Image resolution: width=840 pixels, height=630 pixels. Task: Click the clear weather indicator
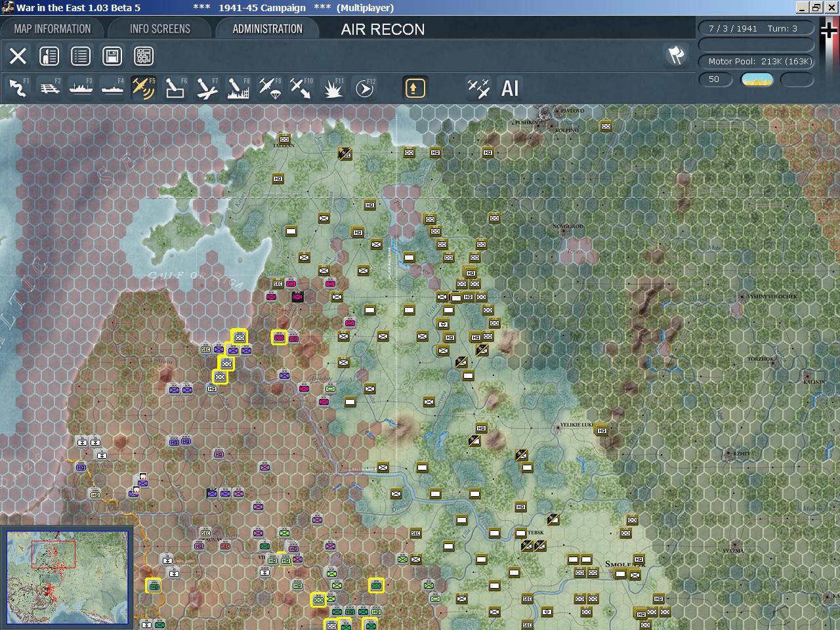[x=757, y=79]
